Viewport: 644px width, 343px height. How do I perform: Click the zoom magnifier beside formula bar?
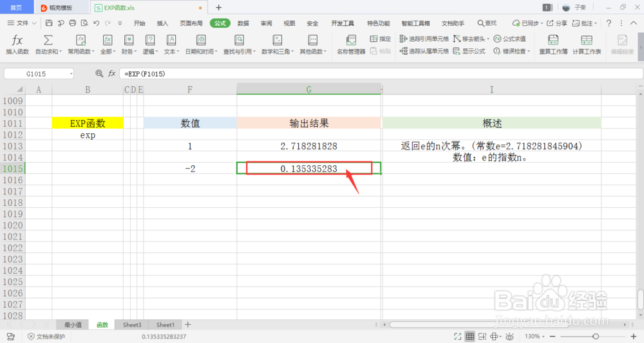[99, 73]
